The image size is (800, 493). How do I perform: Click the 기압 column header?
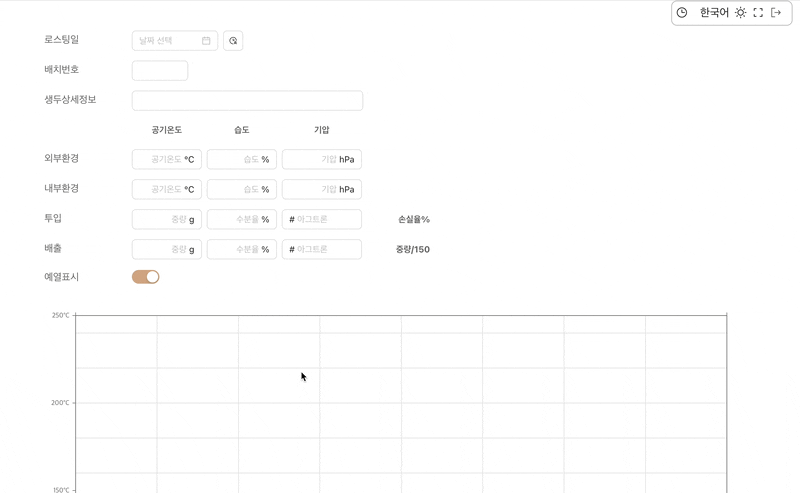(322, 130)
